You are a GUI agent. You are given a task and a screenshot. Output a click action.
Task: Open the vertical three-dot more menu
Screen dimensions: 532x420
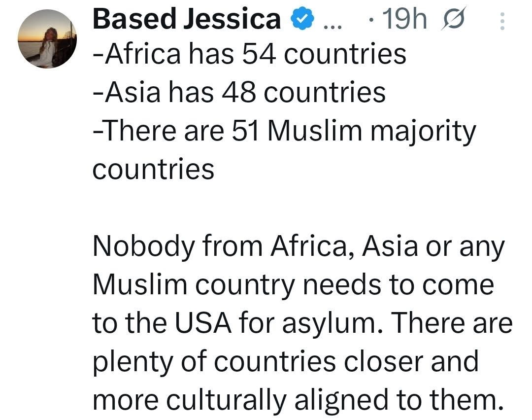coord(502,21)
